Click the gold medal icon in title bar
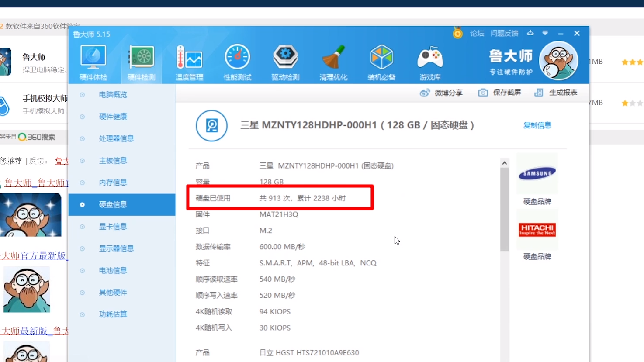Screen dimensions: 644x362 pos(457,33)
